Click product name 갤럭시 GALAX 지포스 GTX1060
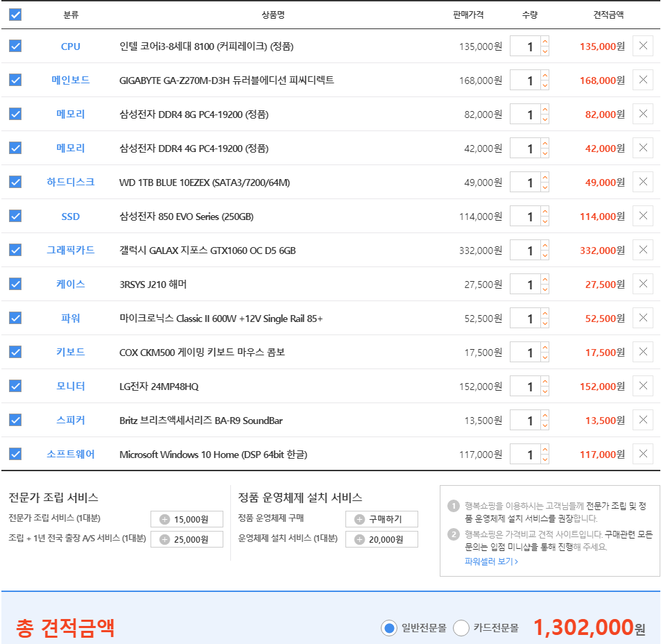The image size is (661, 644). pos(207,251)
